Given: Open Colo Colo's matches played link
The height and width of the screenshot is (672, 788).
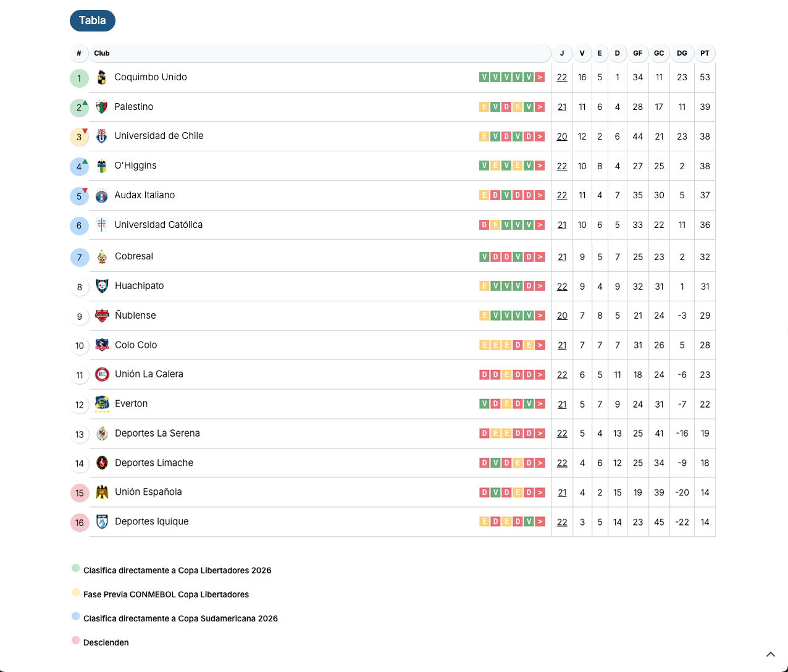Looking at the screenshot, I should 562,345.
